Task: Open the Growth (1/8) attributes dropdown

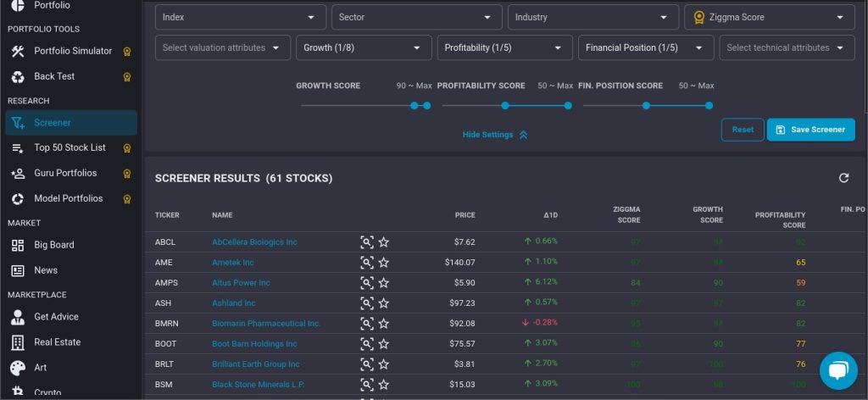Action: (364, 47)
